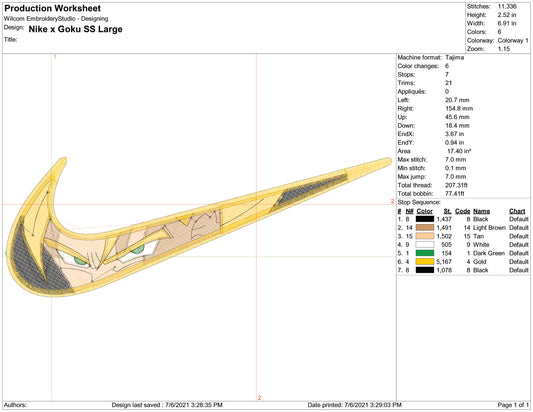The height and width of the screenshot is (412, 533).
Task: Click the 'Max stitch:' label
Action: tap(412, 159)
